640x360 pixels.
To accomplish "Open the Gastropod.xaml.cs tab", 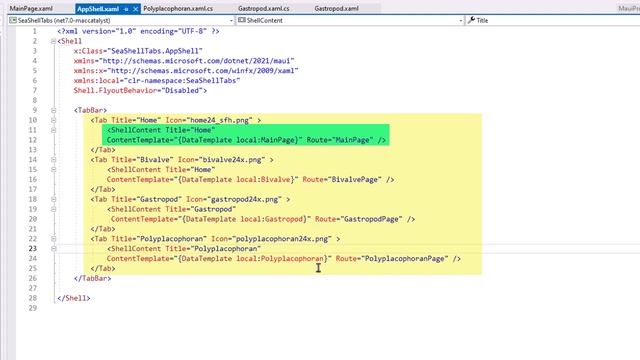I will point(264,9).
